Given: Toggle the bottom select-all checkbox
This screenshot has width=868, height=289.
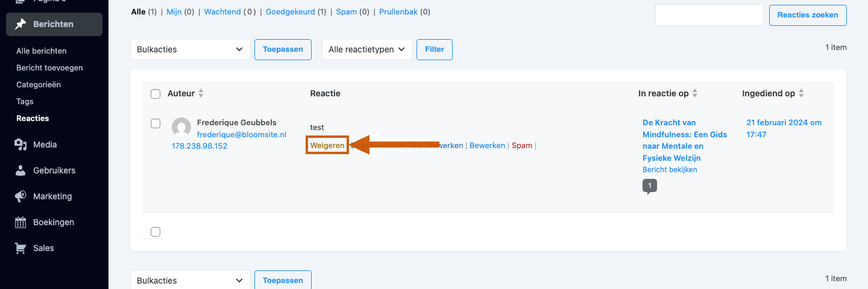Looking at the screenshot, I should [x=156, y=232].
